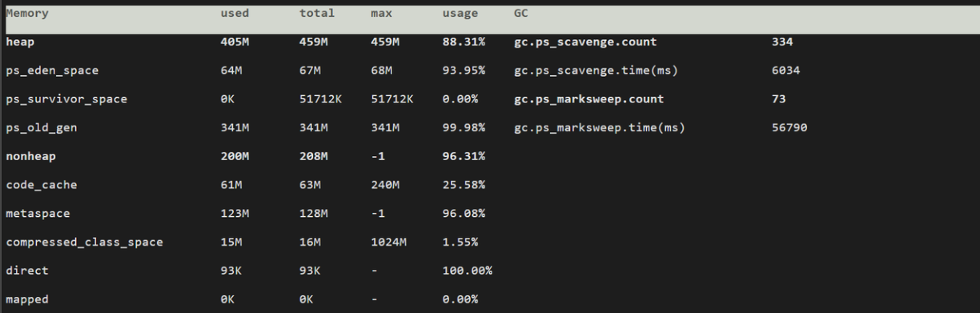The image size is (980, 313).
Task: Click metaspace used value "123M"
Action: pos(235,215)
